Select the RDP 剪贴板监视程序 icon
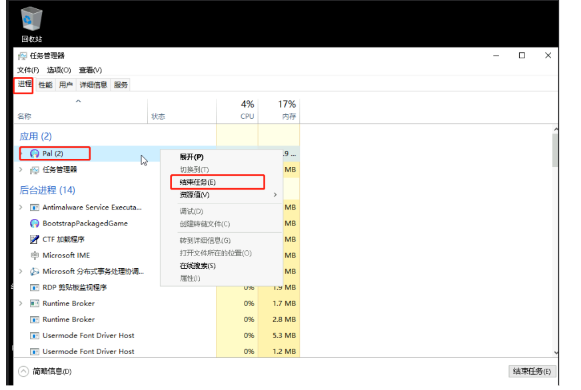 [34, 287]
